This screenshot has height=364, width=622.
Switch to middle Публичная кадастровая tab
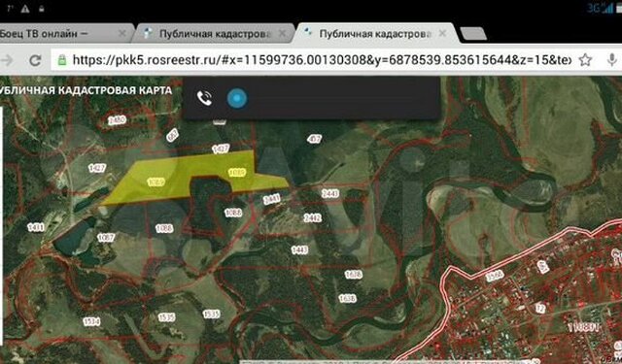(214, 34)
